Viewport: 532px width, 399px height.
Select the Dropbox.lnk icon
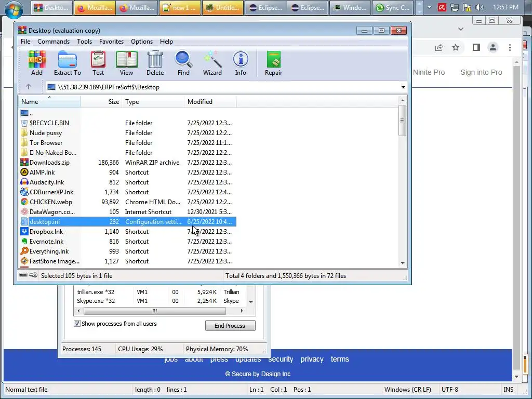click(24, 231)
